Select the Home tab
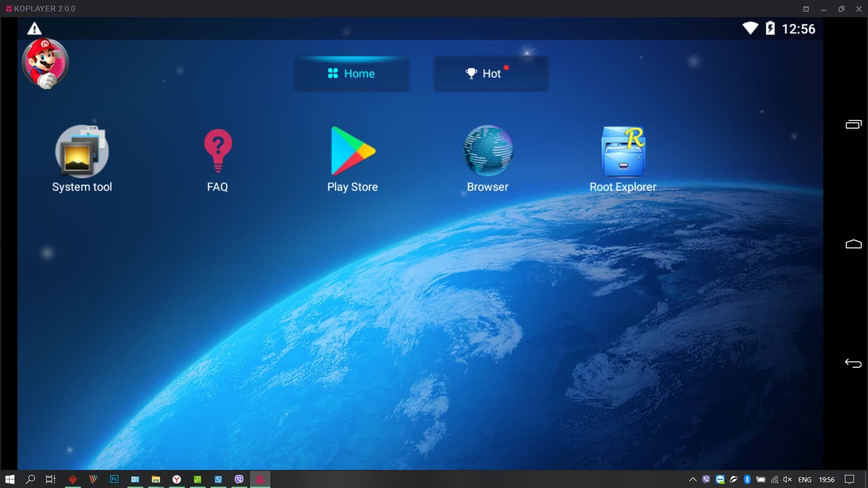 tap(352, 74)
